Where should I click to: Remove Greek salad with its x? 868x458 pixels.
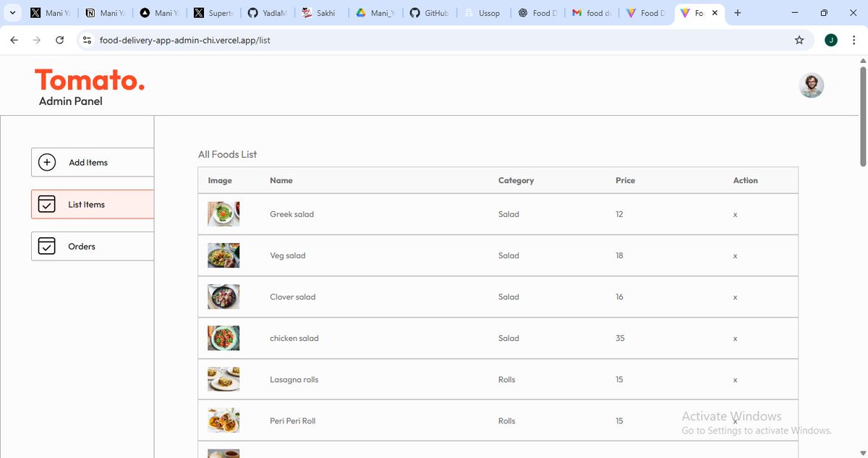735,215
